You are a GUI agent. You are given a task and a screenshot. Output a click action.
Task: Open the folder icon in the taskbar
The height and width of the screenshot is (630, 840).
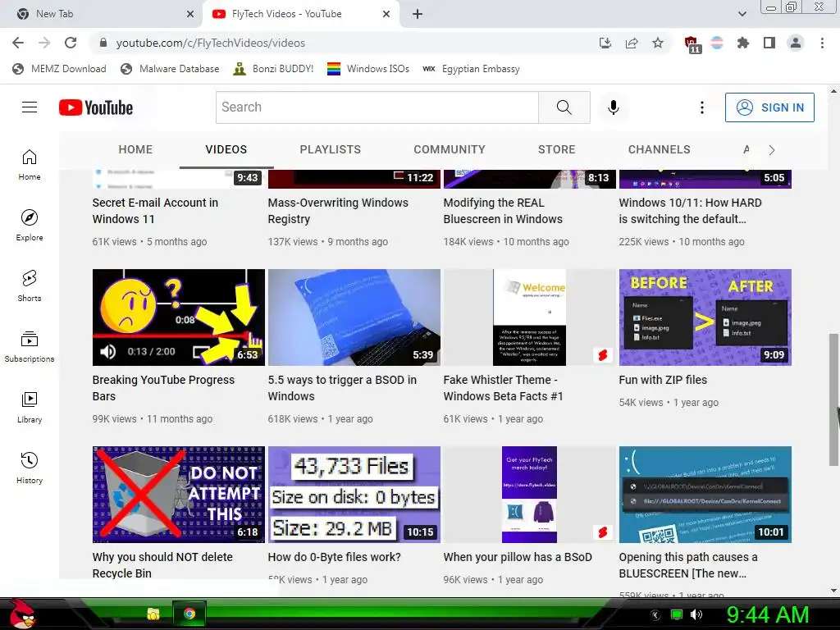click(153, 614)
